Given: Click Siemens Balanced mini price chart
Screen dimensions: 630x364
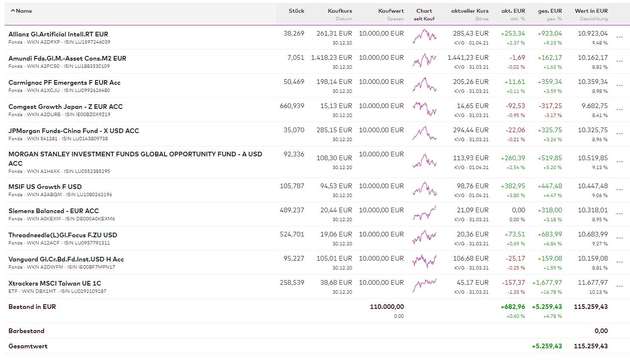Looking at the screenshot, I should (424, 213).
